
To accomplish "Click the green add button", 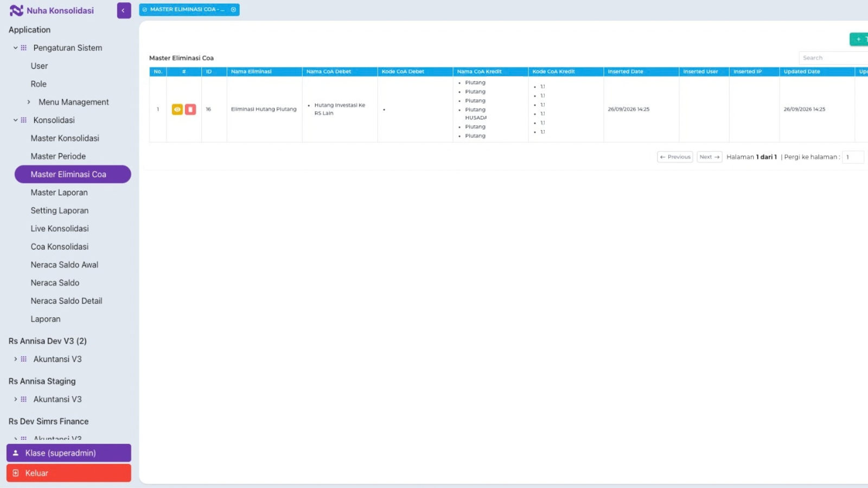I will tap(859, 39).
